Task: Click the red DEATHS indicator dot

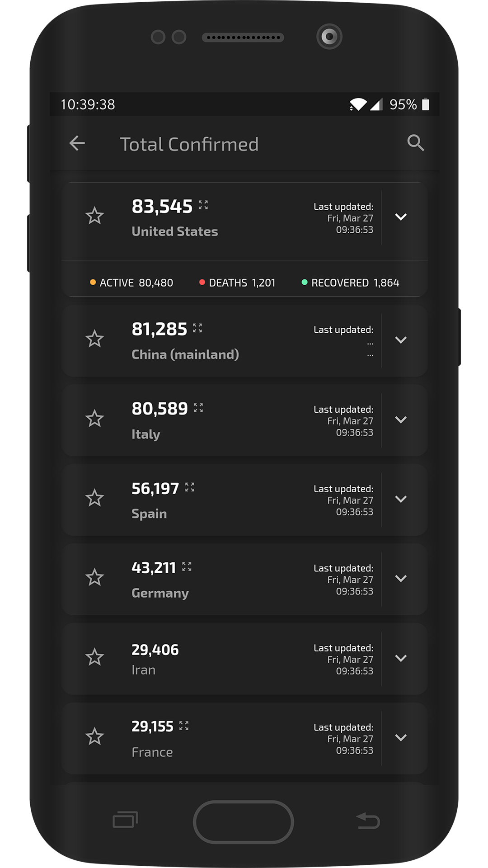Action: click(202, 283)
